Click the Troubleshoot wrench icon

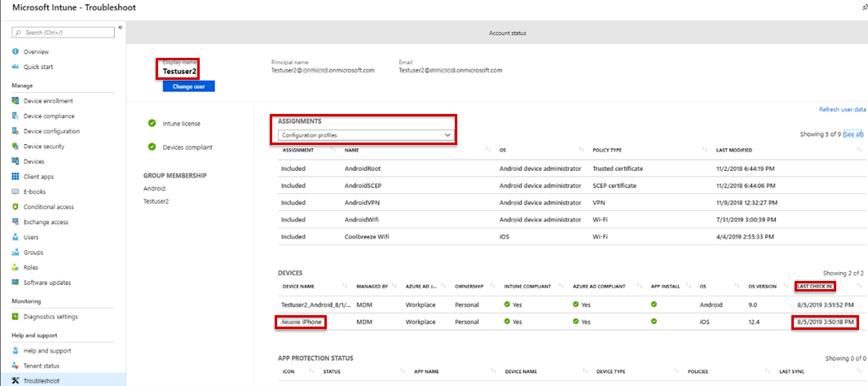15,381
